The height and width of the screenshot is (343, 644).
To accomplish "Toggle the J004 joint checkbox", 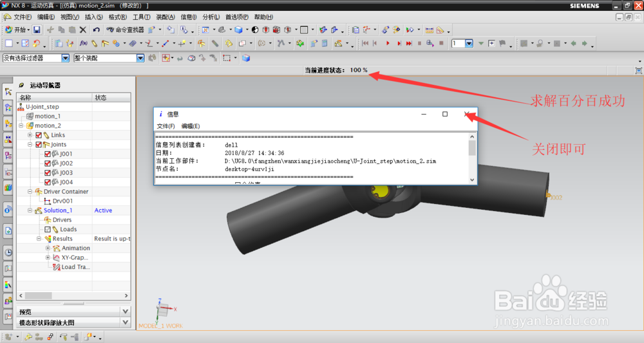I will point(47,183).
